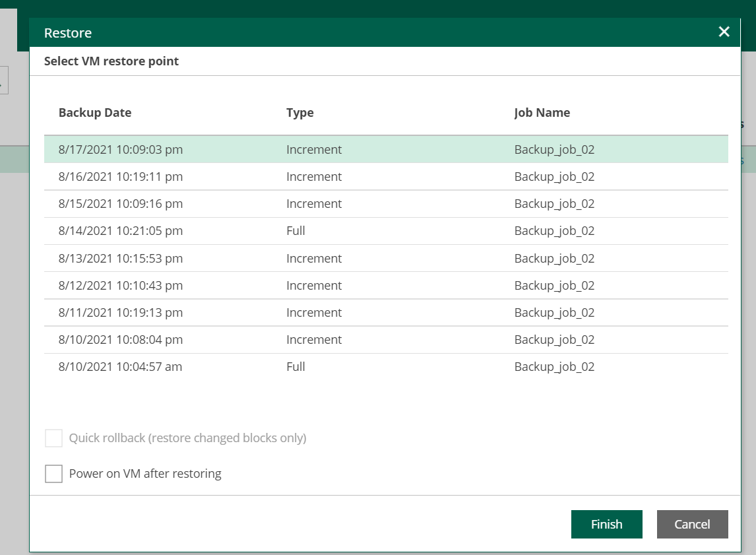Select the 8/16/2021 restore point
Image resolution: width=756 pixels, height=555 pixels.
click(198, 176)
